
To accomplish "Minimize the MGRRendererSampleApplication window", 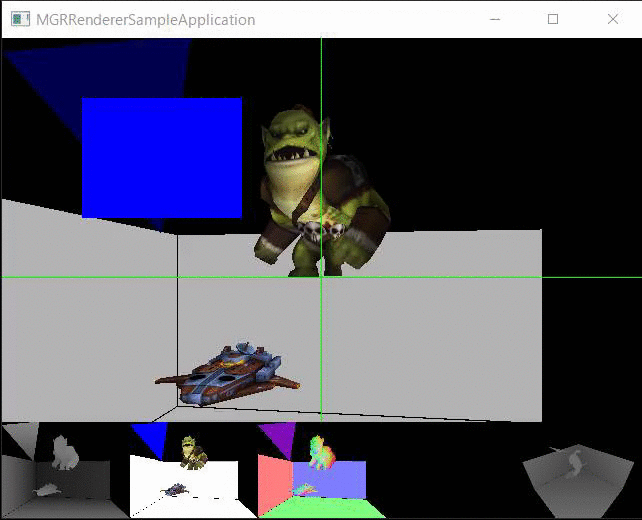I will click(495, 19).
